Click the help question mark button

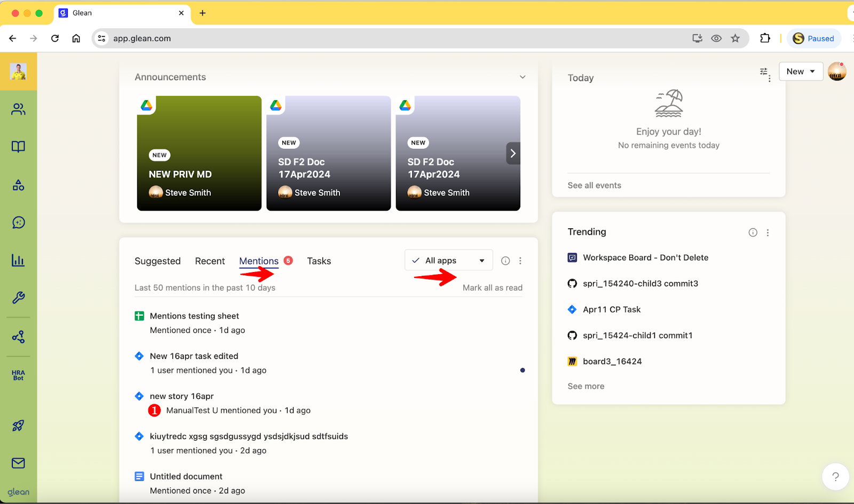pyautogui.click(x=835, y=476)
